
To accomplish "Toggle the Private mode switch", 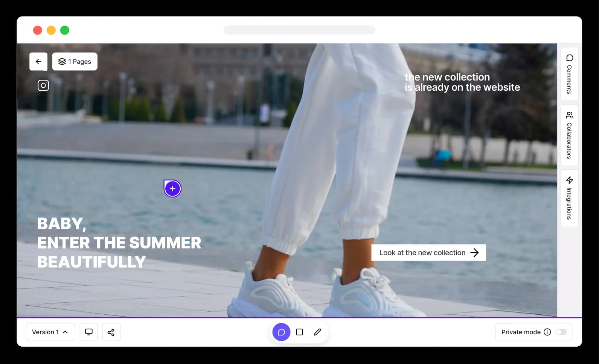I will click(561, 332).
